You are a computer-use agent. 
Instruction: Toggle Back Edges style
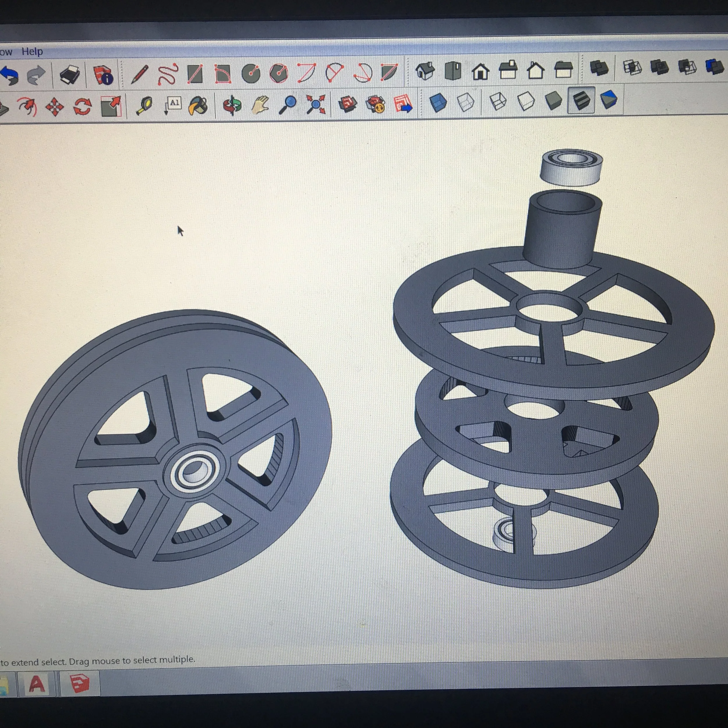point(466,102)
